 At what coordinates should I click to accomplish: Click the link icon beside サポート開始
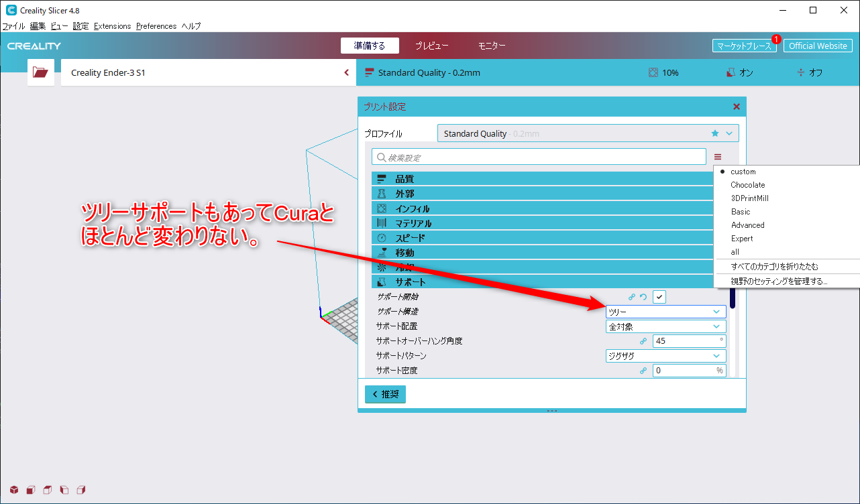click(632, 297)
